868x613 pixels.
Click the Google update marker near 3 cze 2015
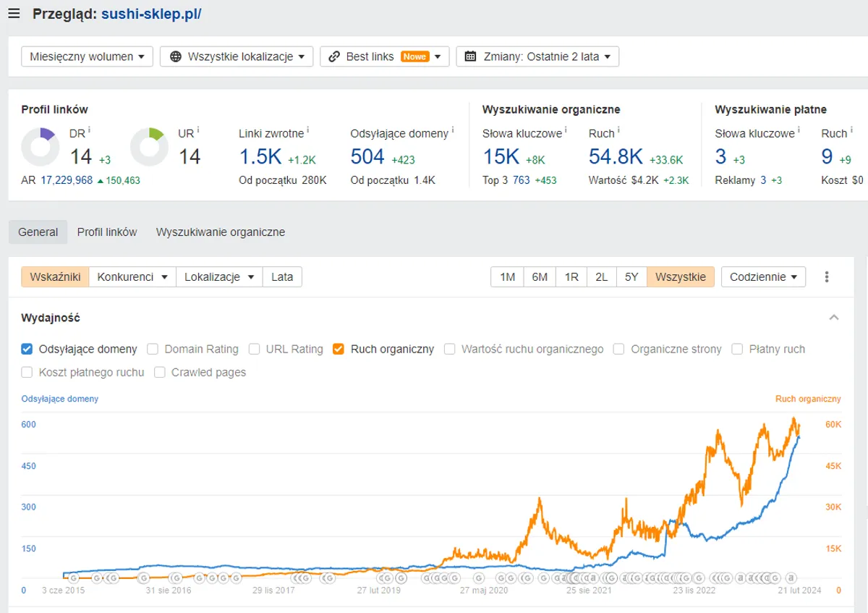pos(73,578)
